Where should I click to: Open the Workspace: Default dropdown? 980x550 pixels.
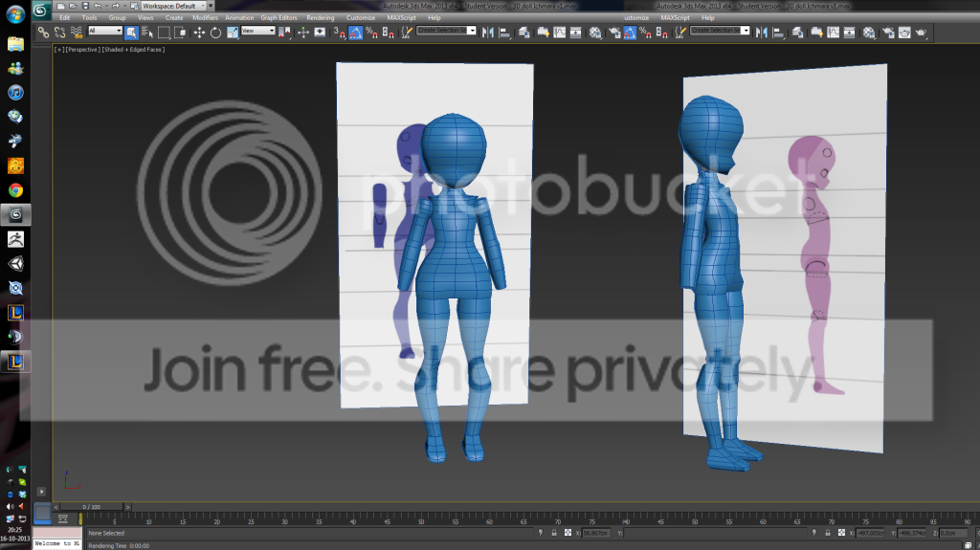[174, 6]
